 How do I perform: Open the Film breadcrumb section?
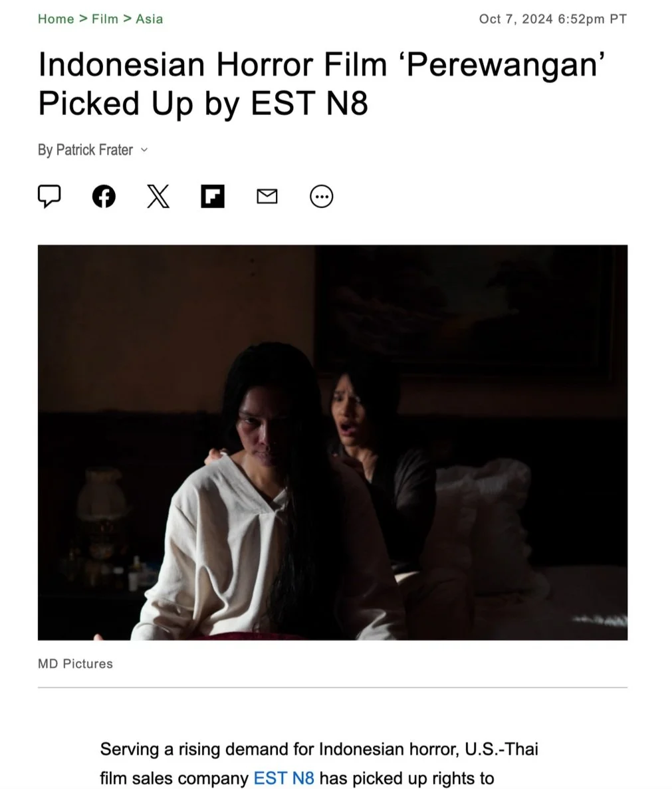[105, 19]
